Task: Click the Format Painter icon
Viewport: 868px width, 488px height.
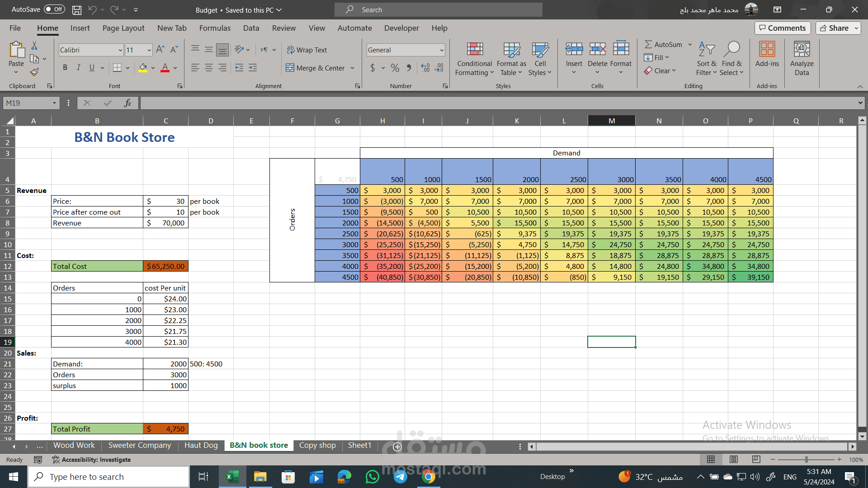Action: pyautogui.click(x=34, y=72)
